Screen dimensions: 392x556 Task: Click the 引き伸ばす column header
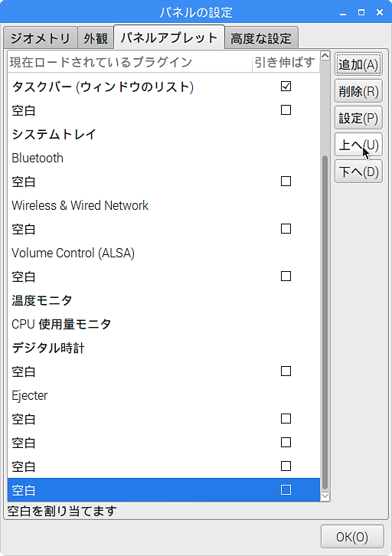tap(286, 62)
